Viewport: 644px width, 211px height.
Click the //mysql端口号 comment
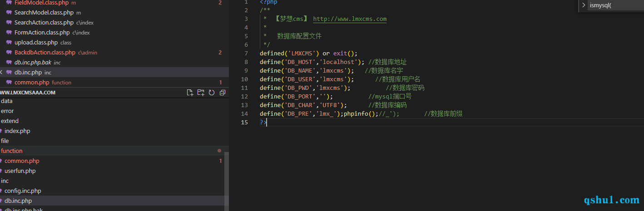(390, 97)
